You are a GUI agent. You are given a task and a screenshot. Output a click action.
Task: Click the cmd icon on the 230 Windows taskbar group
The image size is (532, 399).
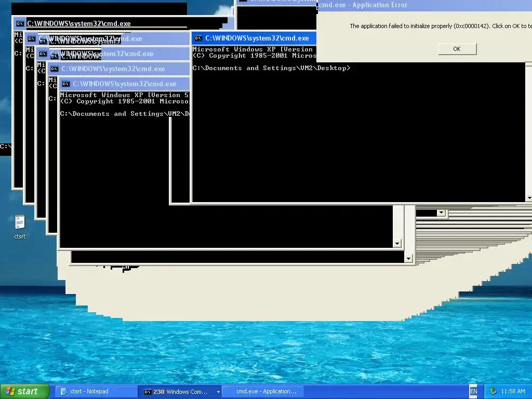click(x=147, y=392)
